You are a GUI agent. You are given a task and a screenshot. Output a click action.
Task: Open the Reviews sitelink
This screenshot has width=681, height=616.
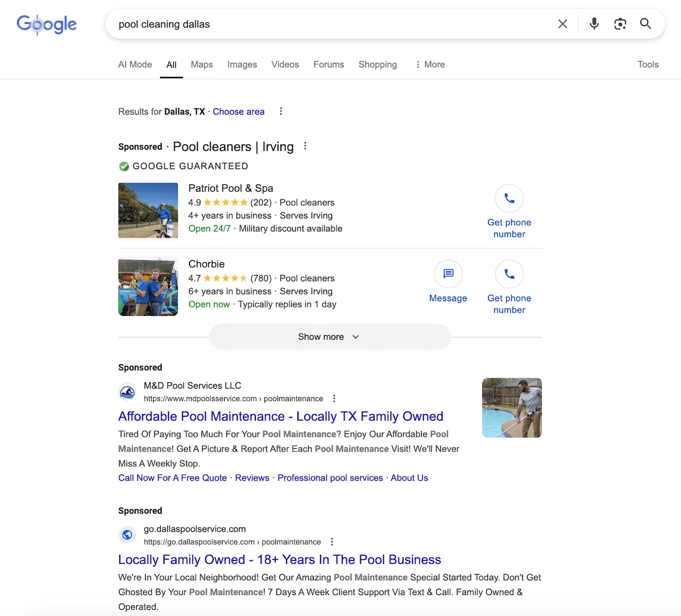click(x=252, y=478)
